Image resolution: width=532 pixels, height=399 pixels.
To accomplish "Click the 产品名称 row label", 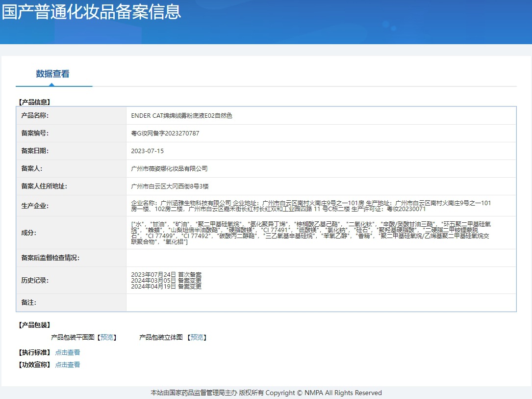I will coord(35,115).
